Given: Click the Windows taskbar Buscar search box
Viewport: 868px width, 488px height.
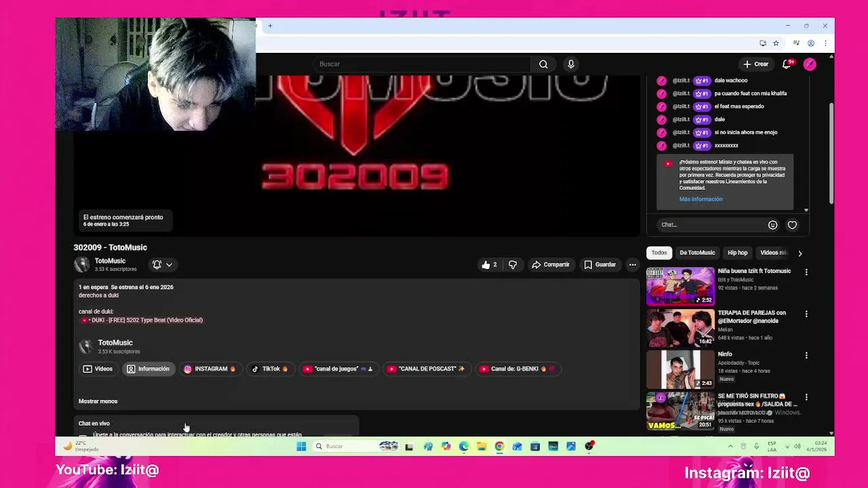Looking at the screenshot, I should click(357, 446).
